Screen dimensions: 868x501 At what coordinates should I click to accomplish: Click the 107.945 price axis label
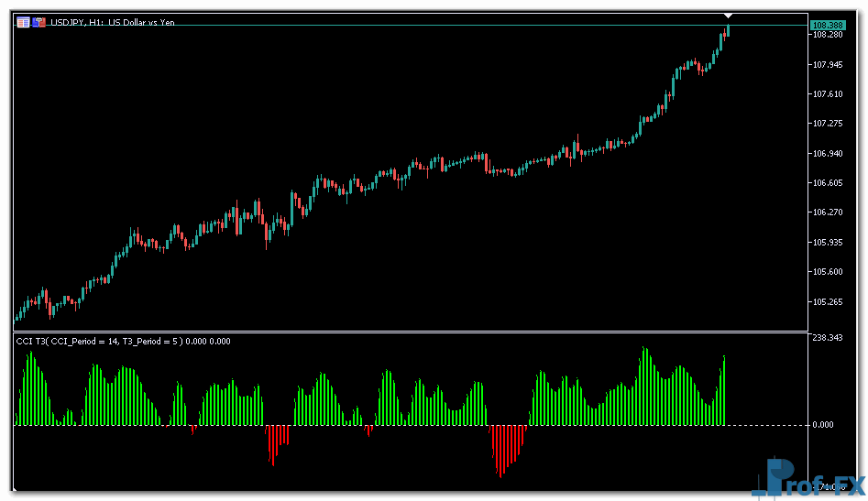point(828,65)
